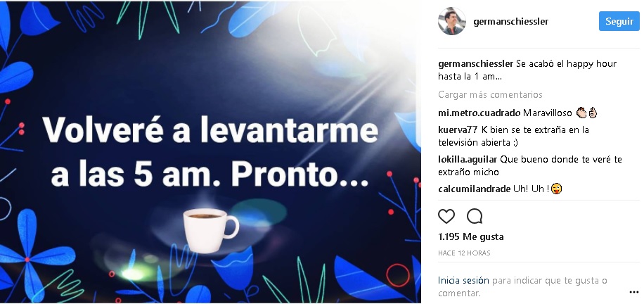644x304 pixels.
Task: Visit the kuerva77 commenter profile
Action: (458, 130)
